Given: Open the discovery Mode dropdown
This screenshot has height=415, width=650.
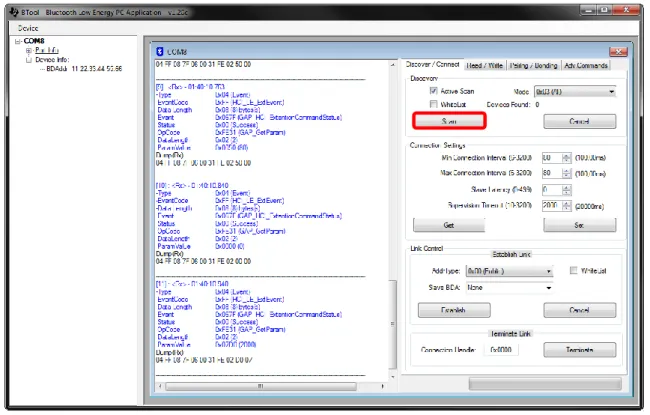Looking at the screenshot, I should point(575,92).
